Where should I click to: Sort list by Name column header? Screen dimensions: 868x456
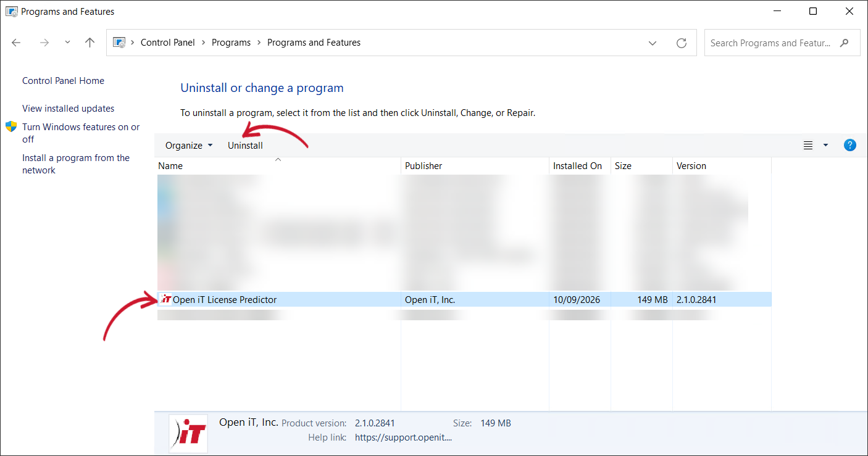pyautogui.click(x=278, y=166)
